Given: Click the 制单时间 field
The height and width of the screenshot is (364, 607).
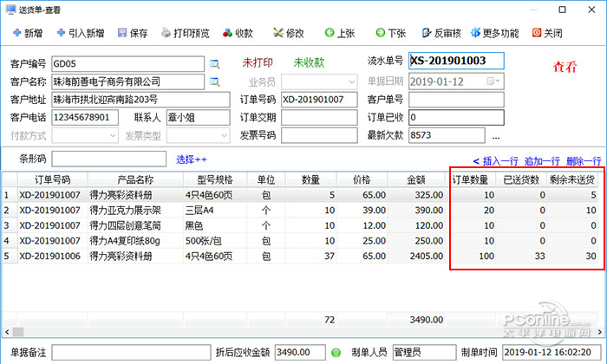Looking at the screenshot, I should pos(552,353).
